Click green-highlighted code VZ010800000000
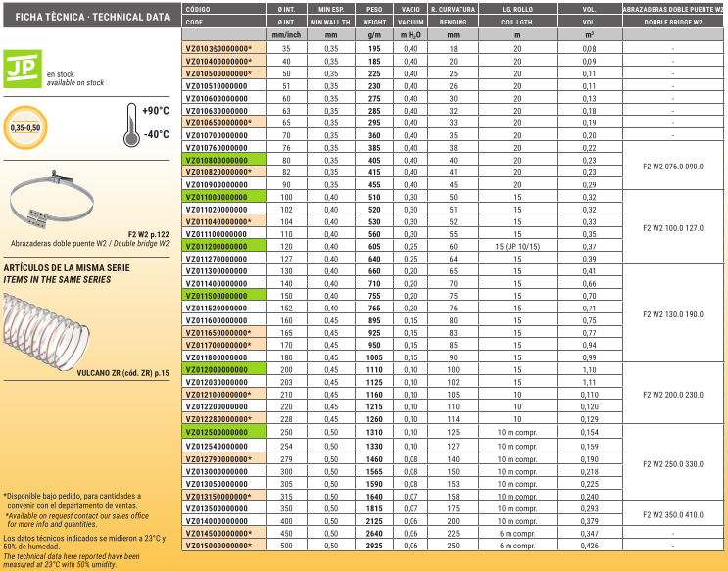Screen dimensions: 728x571 point(218,160)
